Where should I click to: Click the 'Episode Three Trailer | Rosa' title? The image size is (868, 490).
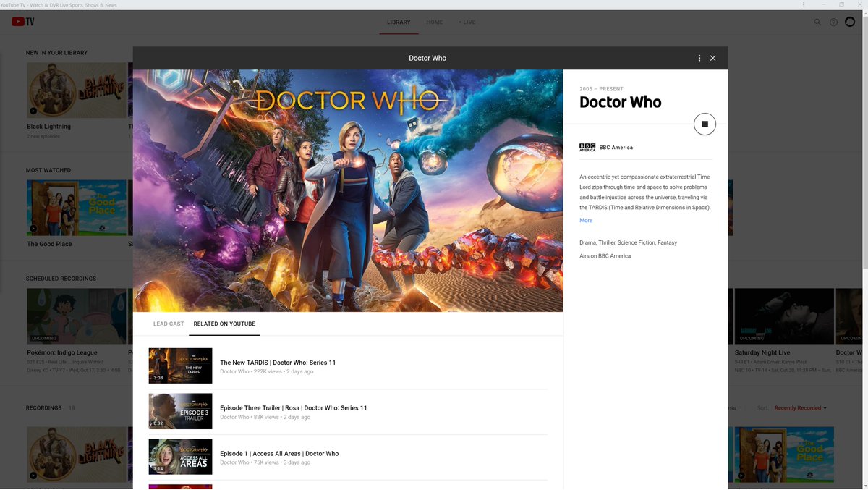coord(294,408)
